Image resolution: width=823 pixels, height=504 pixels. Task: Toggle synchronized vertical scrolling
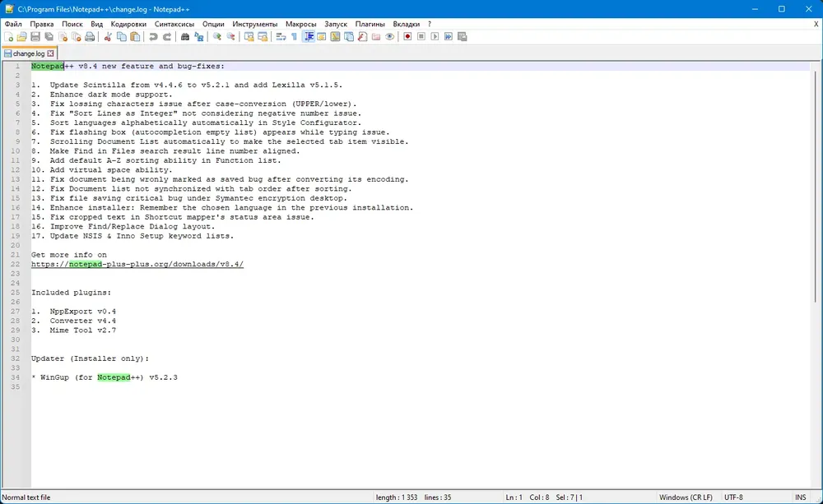249,37
